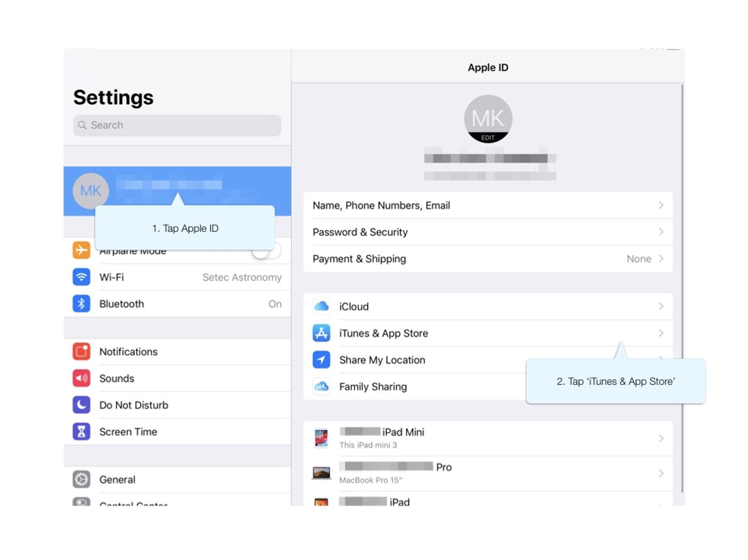Tap the iCloud cloud icon

[321, 306]
